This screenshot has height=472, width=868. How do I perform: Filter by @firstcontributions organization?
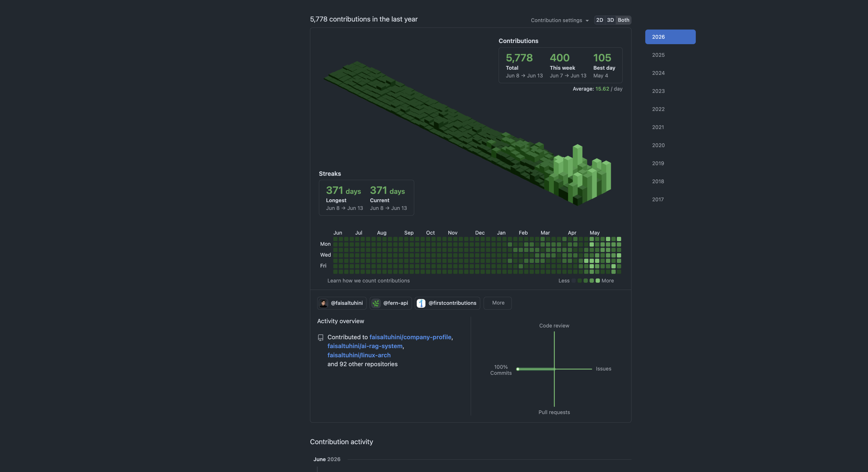tap(447, 303)
